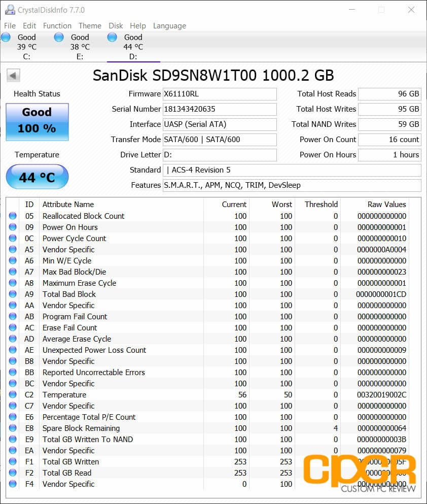This screenshot has width=427, height=504.
Task: Click the Firmware field X61110RL
Action: coord(220,94)
